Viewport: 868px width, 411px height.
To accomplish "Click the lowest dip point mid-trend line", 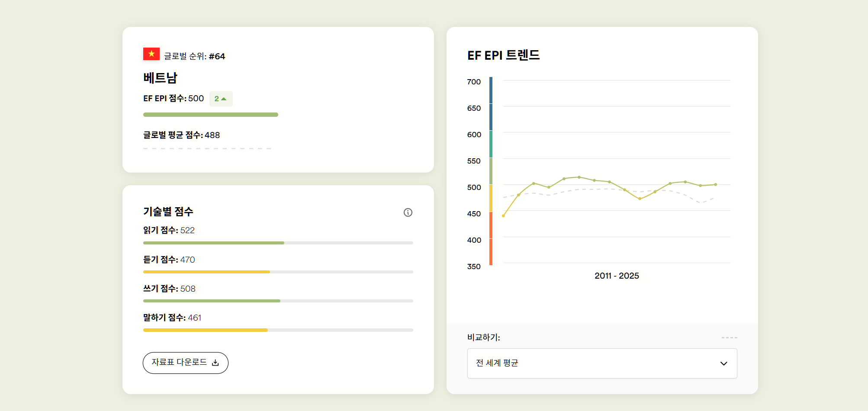I will tap(640, 199).
